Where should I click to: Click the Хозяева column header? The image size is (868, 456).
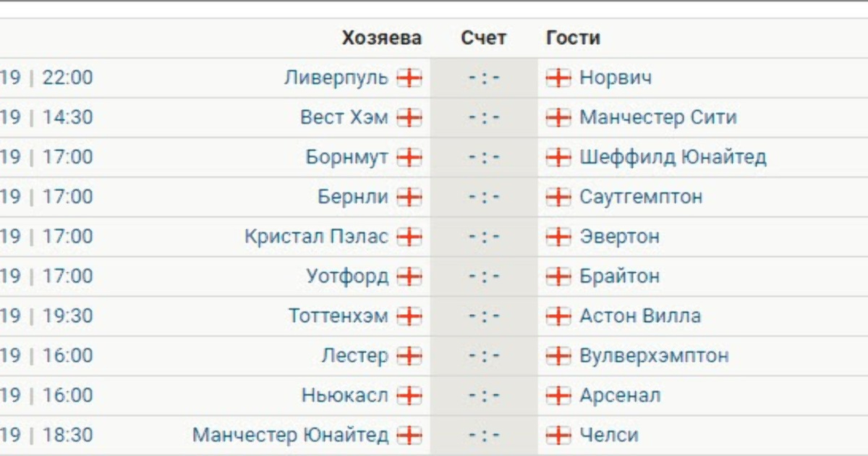click(382, 38)
